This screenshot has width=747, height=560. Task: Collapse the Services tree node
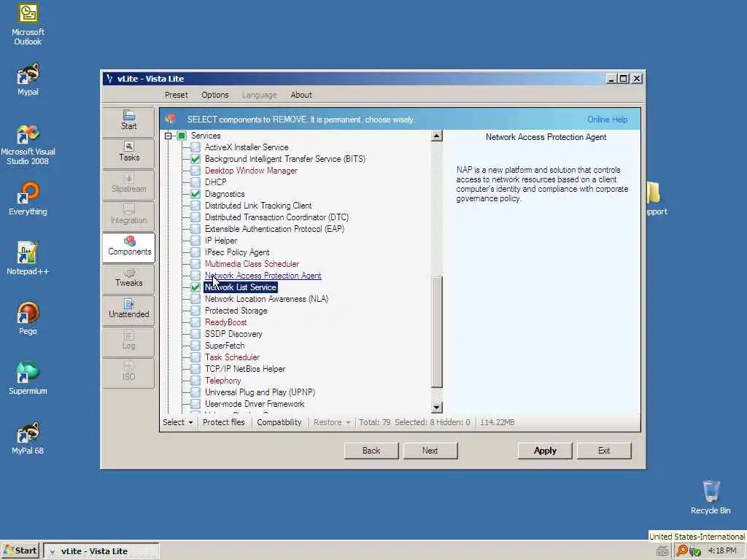click(169, 136)
